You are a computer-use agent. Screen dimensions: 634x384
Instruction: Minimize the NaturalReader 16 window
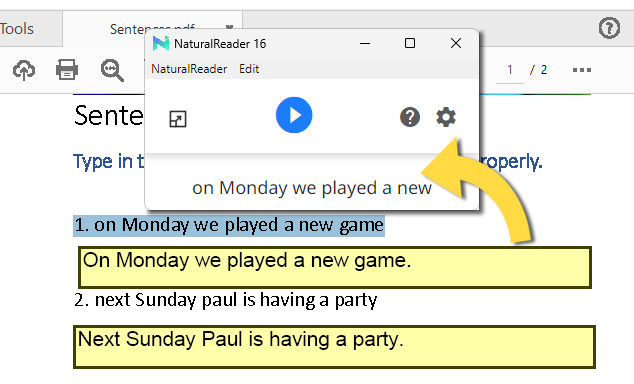point(365,43)
